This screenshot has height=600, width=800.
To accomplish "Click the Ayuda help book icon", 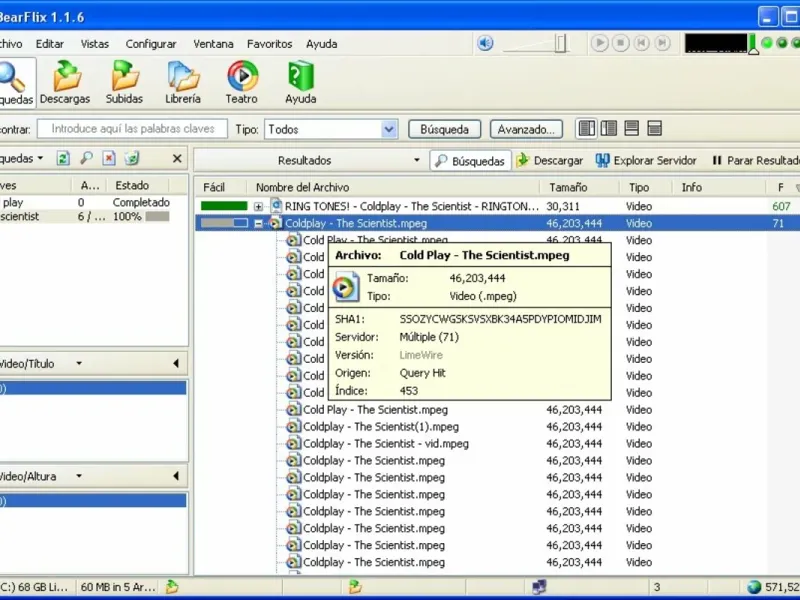I will [x=300, y=82].
